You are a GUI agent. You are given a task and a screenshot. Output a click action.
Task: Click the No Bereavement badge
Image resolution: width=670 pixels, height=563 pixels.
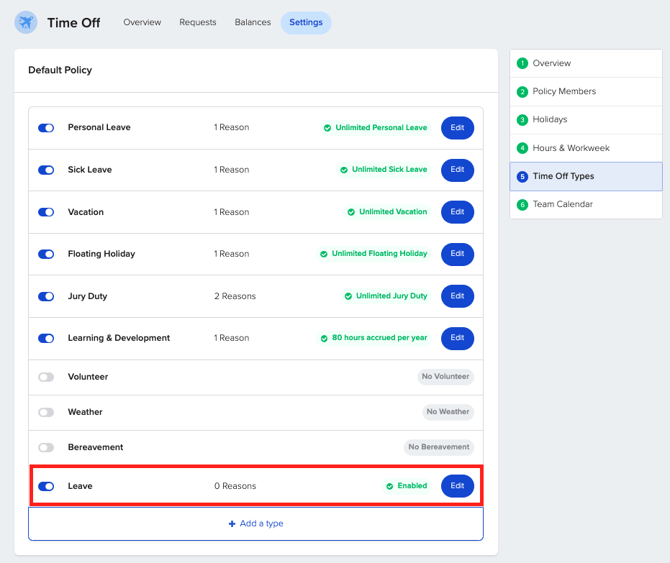439,447
